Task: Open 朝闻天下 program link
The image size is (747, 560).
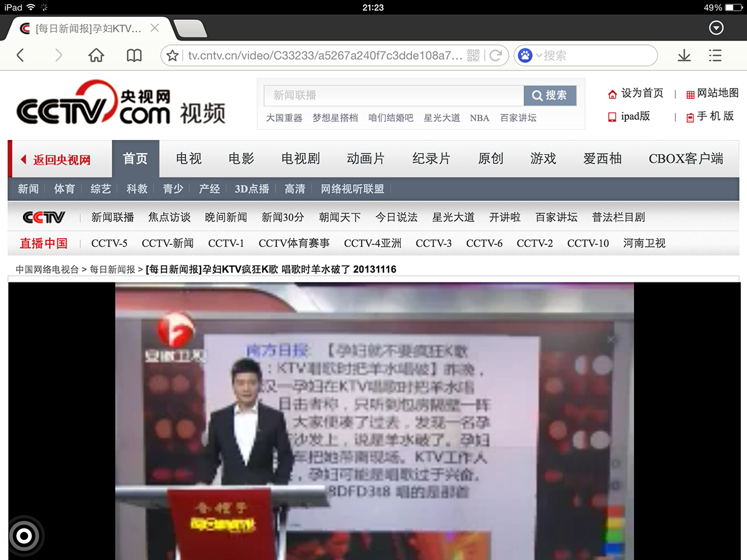Action: click(x=340, y=217)
